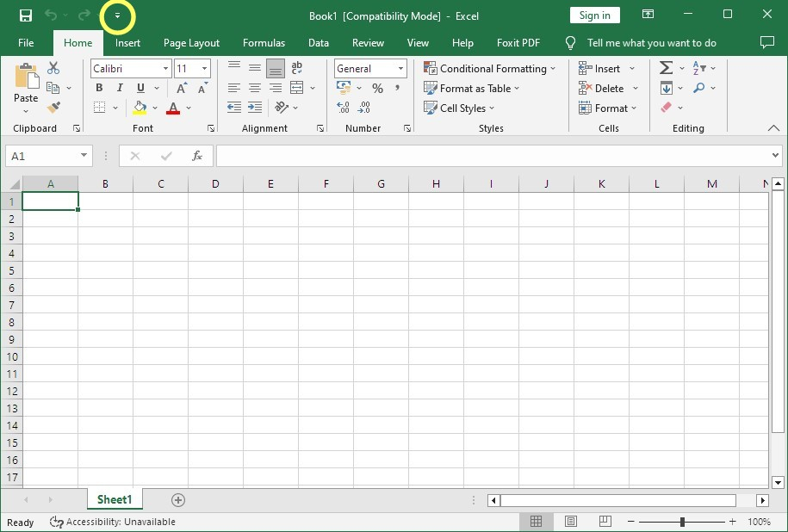Click Increase Font Size icon
Viewport: 788px width, 532px height.
tap(182, 89)
